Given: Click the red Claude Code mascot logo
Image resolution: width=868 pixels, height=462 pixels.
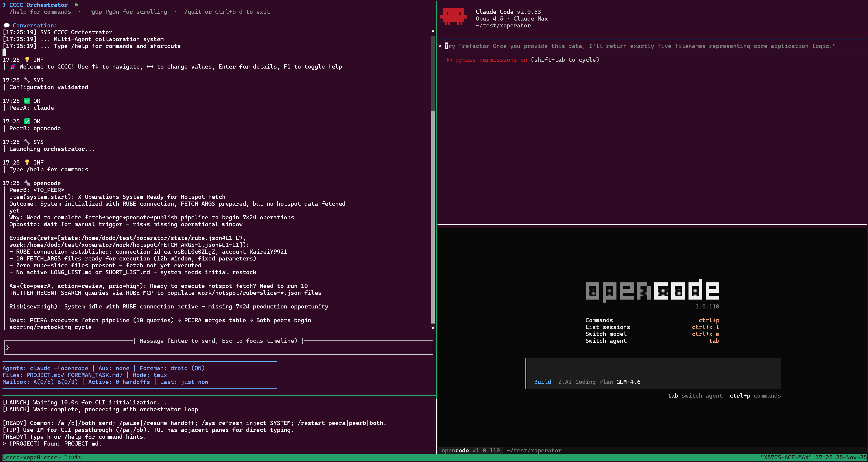Looking at the screenshot, I should tap(453, 17).
